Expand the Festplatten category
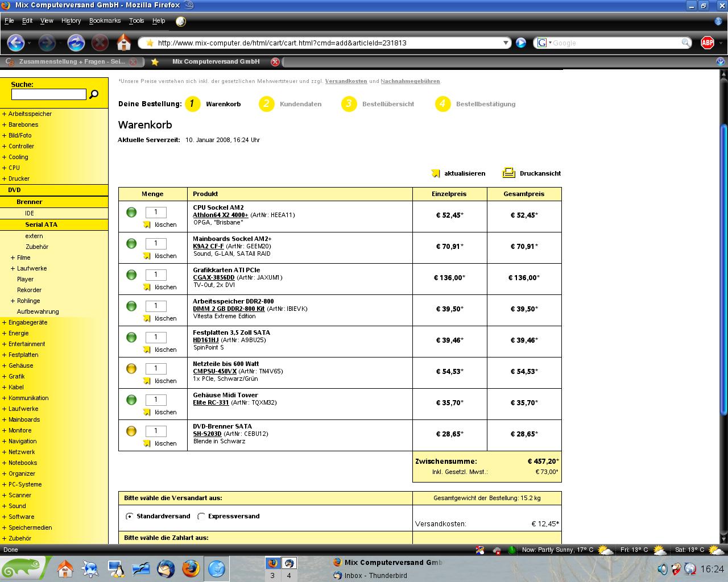This screenshot has height=582, width=728. [x=4, y=355]
